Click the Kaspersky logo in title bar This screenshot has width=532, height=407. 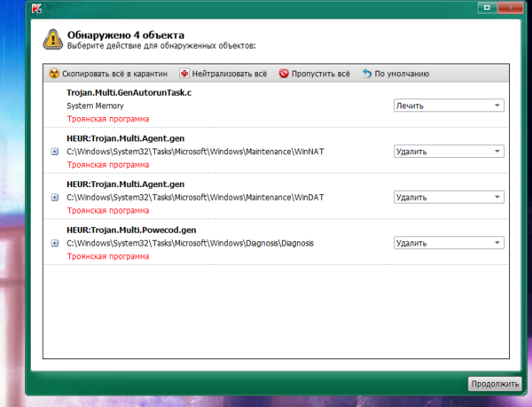(x=36, y=9)
